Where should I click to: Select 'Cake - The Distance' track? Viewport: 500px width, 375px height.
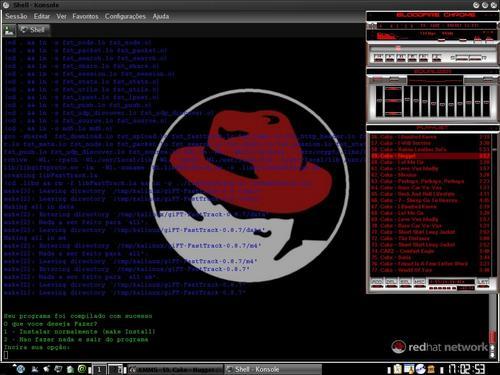pyautogui.click(x=430, y=238)
